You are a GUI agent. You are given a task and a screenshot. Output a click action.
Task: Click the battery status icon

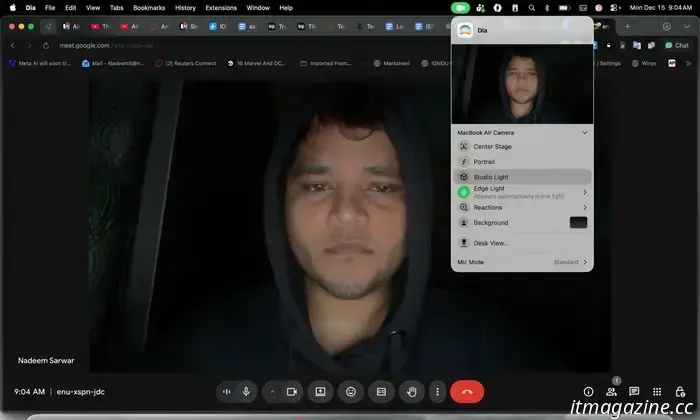coord(564,8)
